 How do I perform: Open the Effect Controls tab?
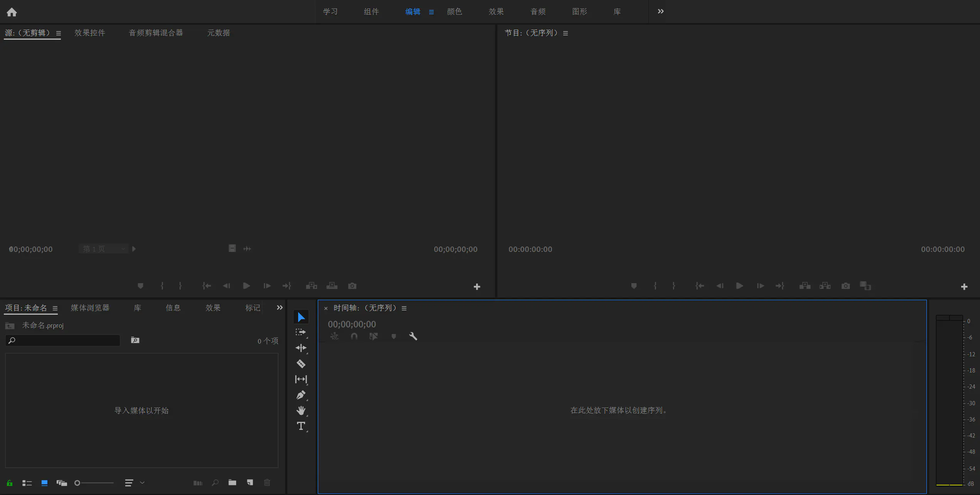(x=90, y=33)
